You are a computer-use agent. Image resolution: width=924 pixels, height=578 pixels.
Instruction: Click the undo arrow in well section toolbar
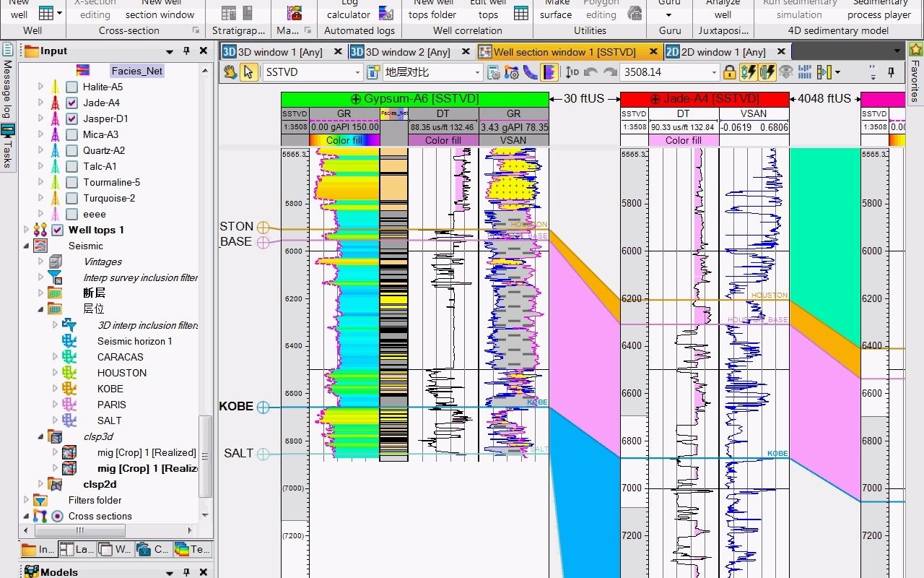click(x=591, y=72)
